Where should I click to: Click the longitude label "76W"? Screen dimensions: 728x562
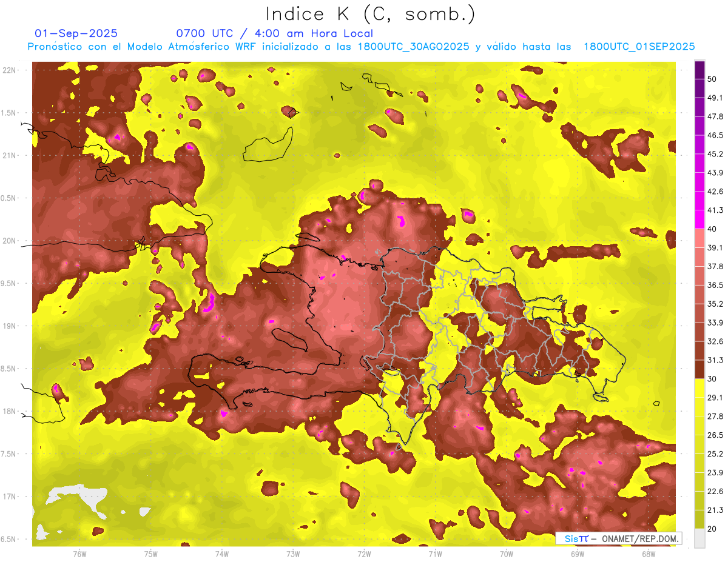(79, 554)
